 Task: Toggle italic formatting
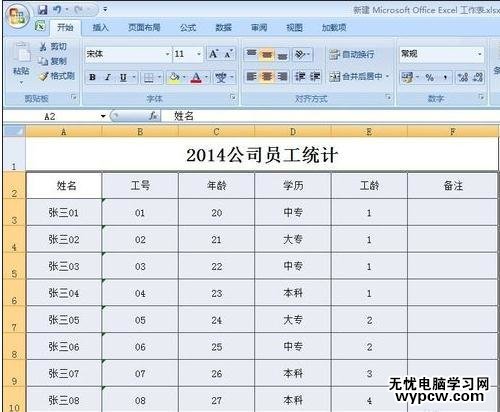[x=108, y=78]
